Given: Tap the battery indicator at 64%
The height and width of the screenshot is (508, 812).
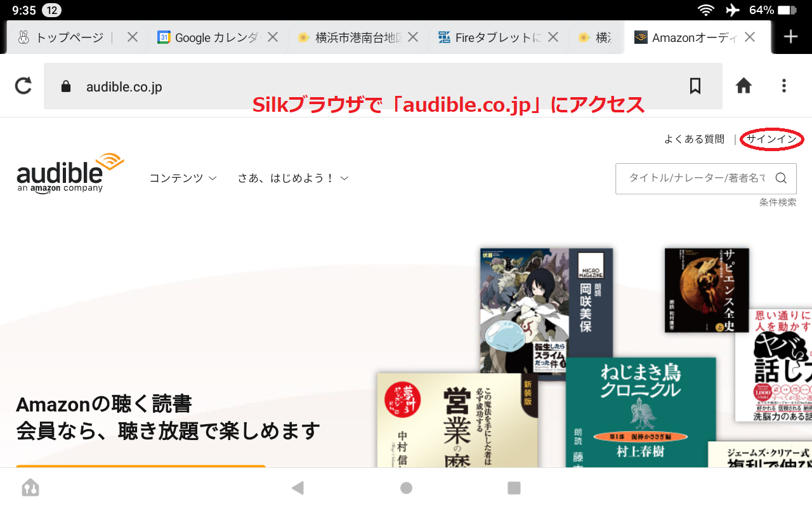Looking at the screenshot, I should point(773,10).
